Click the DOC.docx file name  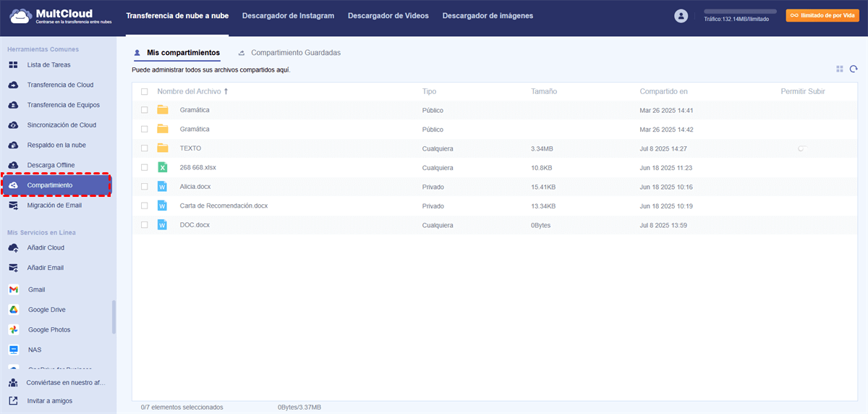(x=195, y=225)
